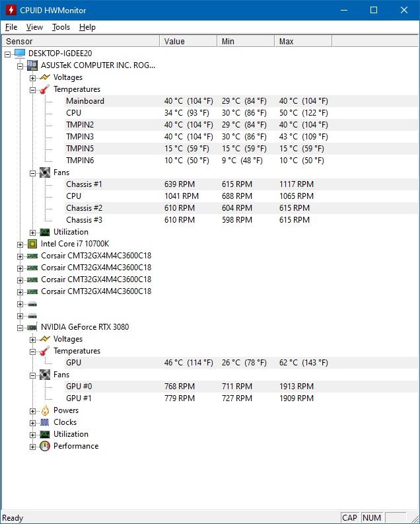Open the View menu

click(34, 27)
